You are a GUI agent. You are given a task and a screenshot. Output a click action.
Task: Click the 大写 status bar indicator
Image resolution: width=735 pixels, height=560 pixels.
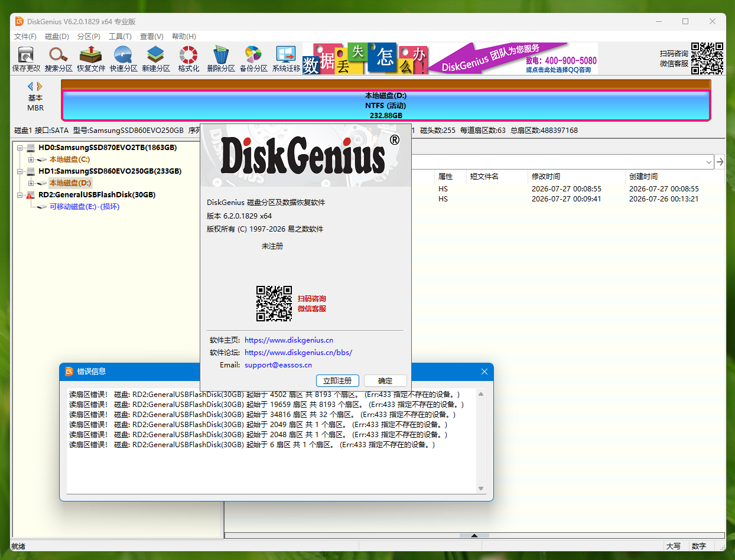pyautogui.click(x=673, y=546)
